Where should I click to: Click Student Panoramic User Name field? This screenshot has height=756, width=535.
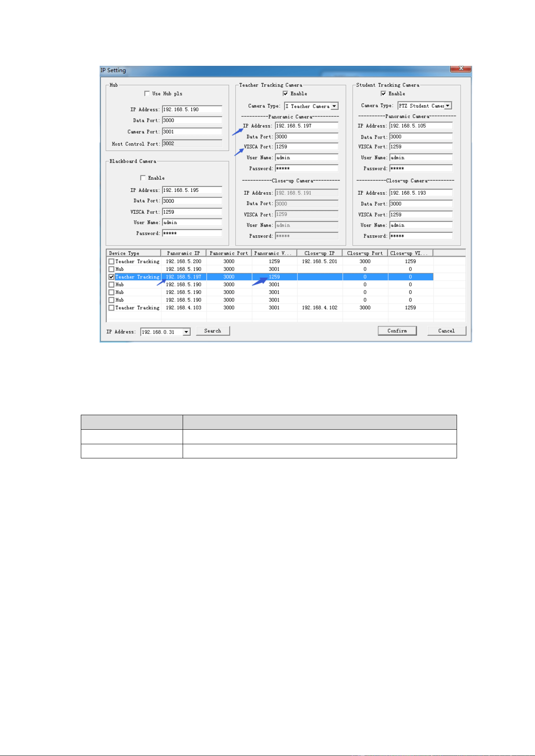coord(421,158)
